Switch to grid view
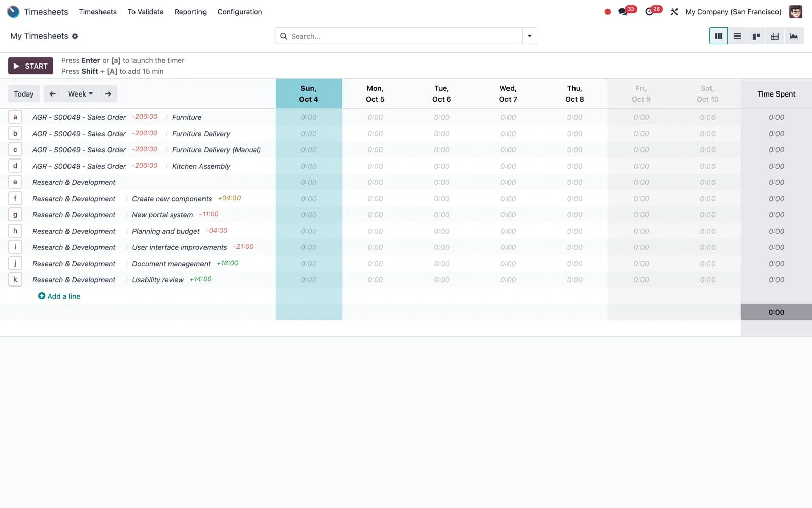This screenshot has height=508, width=812. tap(719, 36)
